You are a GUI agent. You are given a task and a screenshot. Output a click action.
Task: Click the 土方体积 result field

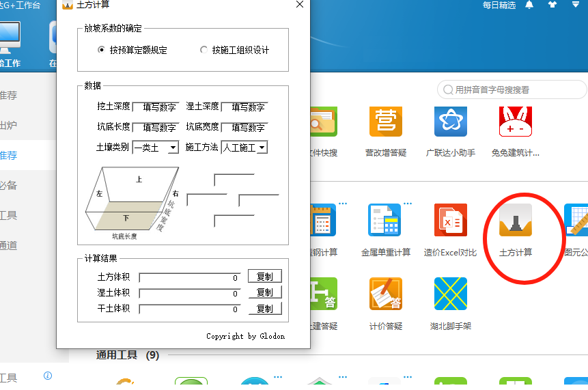click(190, 277)
